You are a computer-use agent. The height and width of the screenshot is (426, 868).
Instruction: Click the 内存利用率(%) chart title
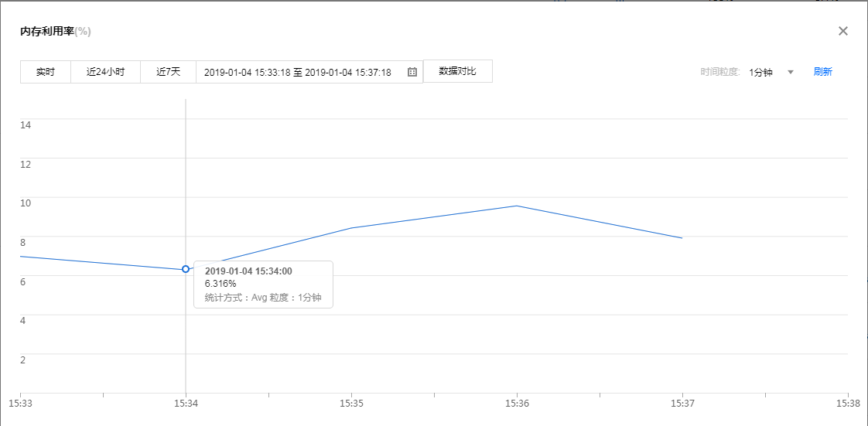(x=56, y=32)
